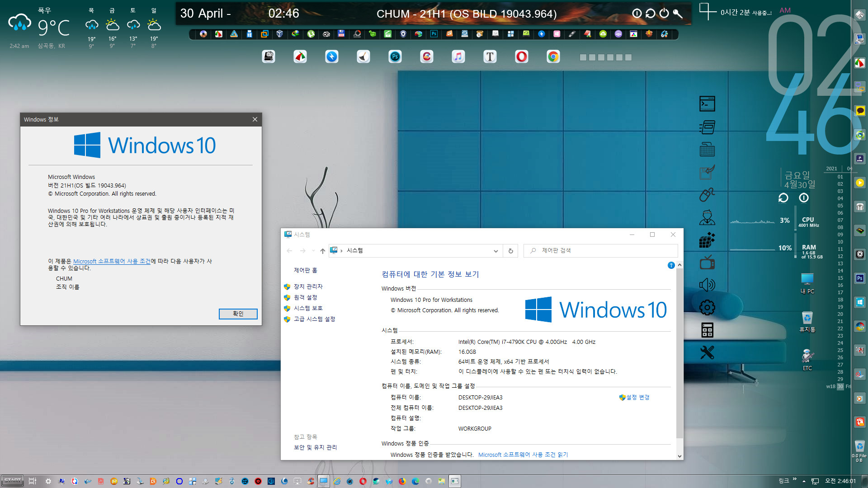The image size is (868, 488).
Task: Click refresh button beside the address bar
Action: click(x=510, y=251)
